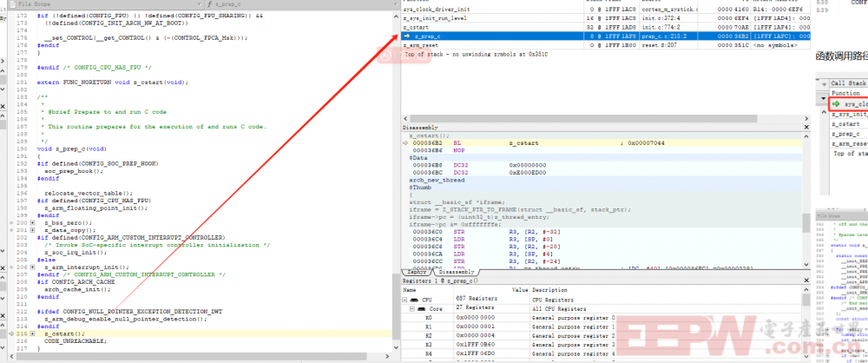Open the right Call Stack panel dropdown arrow

823,82
